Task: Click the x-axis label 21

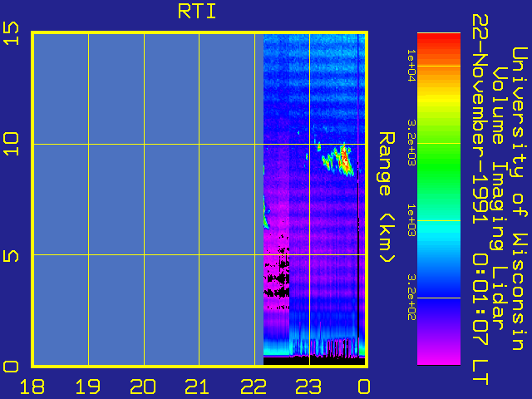Action: pos(197,387)
